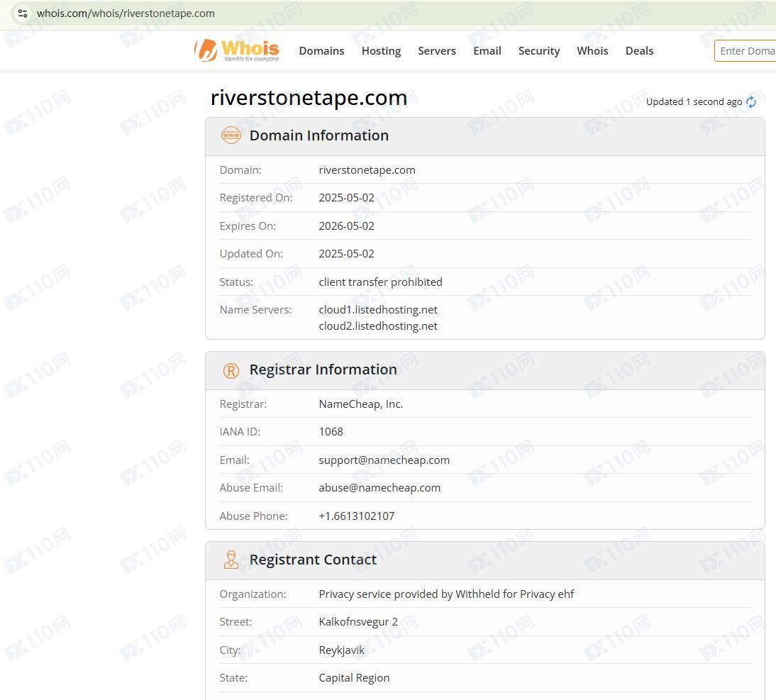Open the Email menu
The image size is (776, 700).
(487, 51)
